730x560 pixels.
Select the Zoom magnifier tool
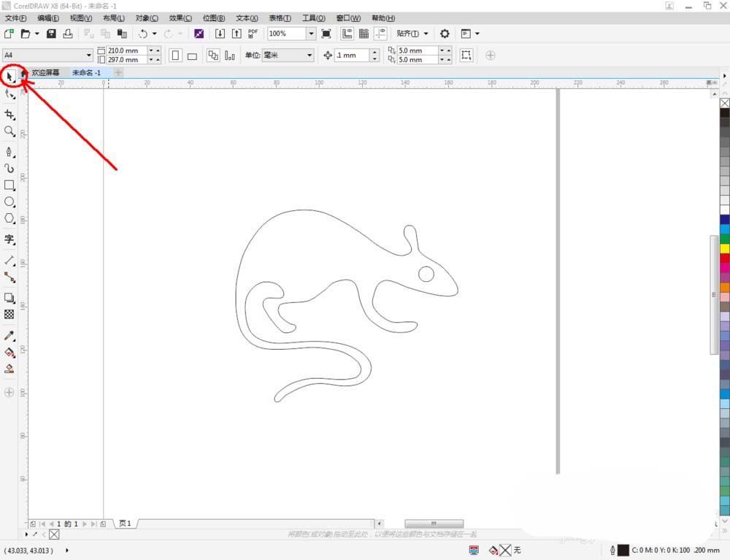[x=9, y=131]
